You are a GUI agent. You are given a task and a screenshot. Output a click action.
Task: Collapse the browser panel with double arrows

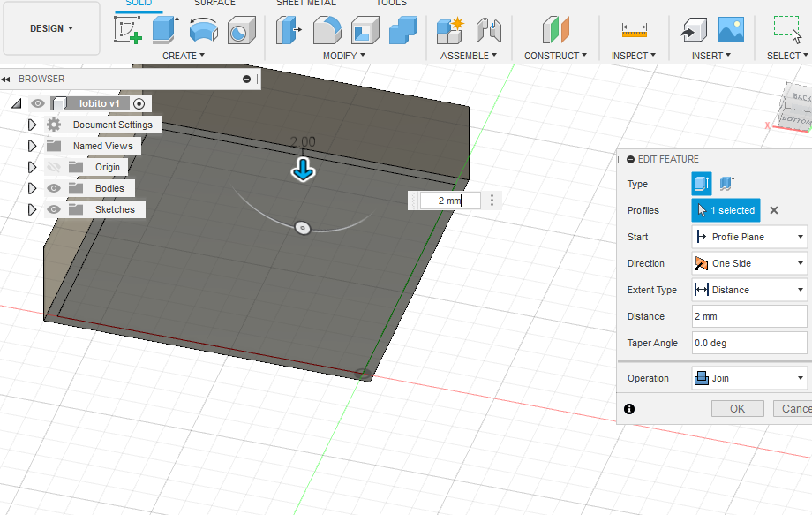point(5,80)
